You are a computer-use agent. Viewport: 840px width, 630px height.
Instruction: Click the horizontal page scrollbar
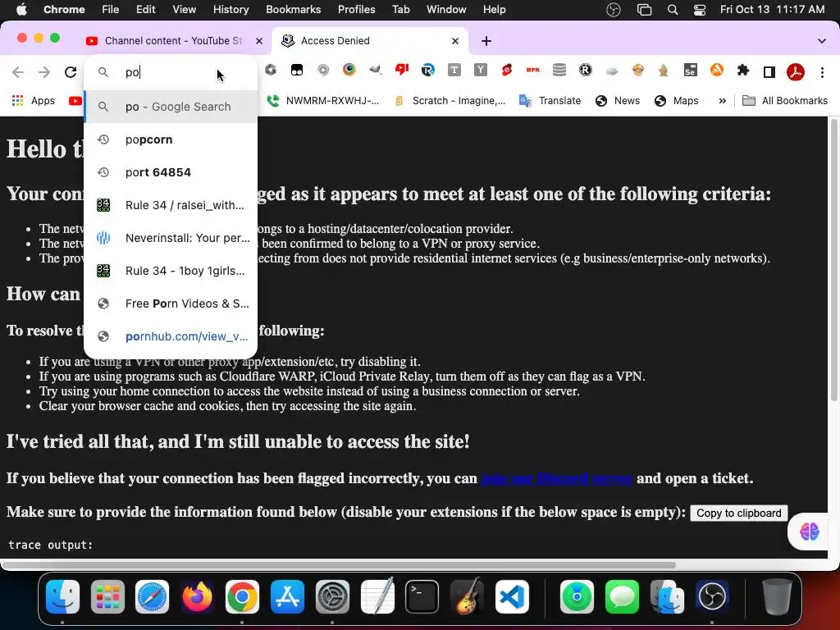pyautogui.click(x=339, y=564)
